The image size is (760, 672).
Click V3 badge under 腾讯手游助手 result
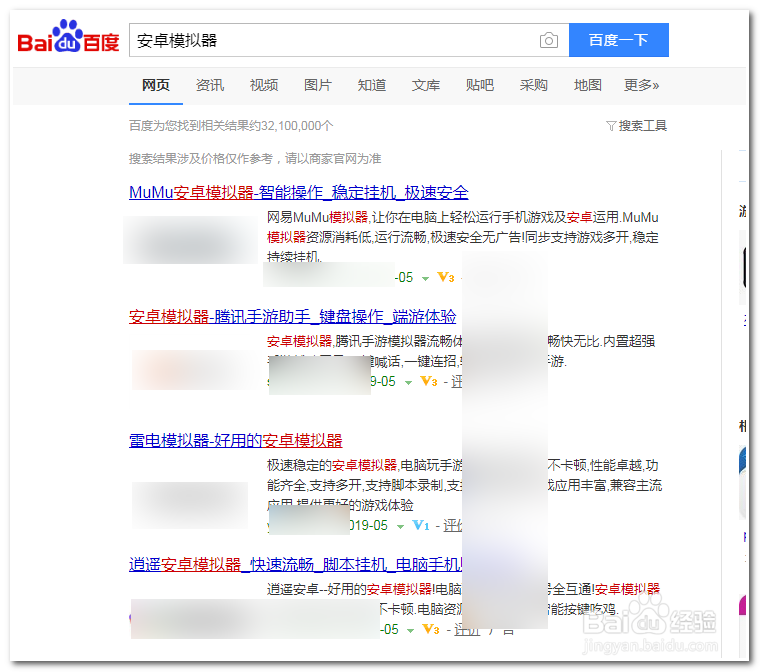[x=429, y=382]
